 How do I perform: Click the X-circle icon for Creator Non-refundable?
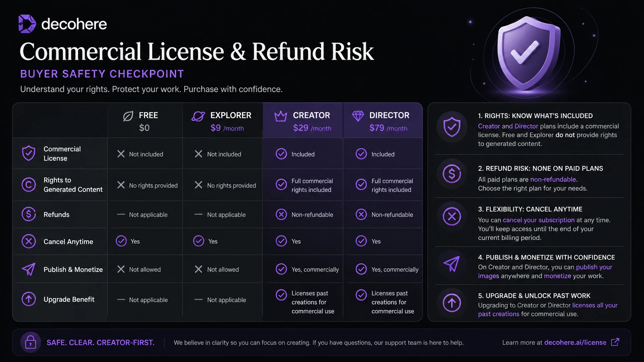[x=281, y=214]
